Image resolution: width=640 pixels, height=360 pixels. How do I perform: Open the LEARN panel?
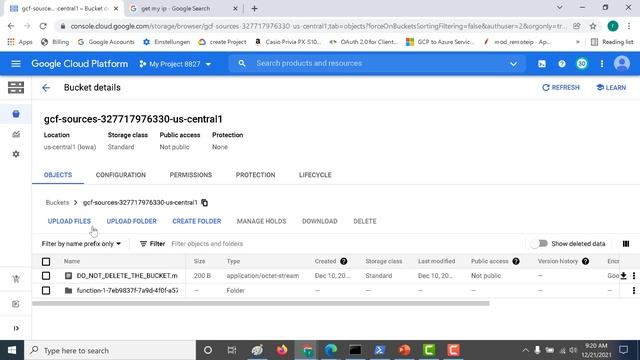(611, 88)
